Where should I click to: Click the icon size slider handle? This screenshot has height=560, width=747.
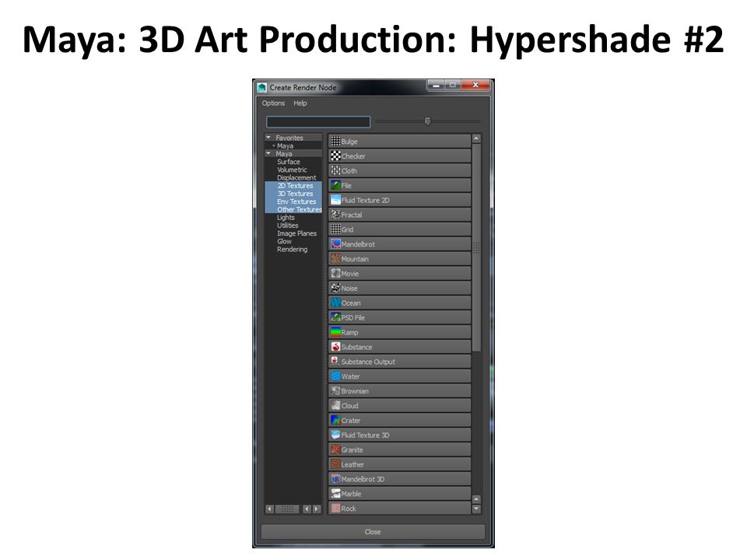point(427,121)
